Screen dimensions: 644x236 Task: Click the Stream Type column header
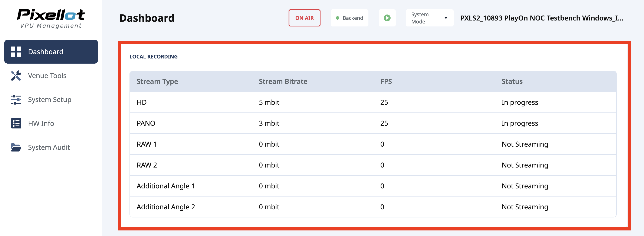[157, 82]
